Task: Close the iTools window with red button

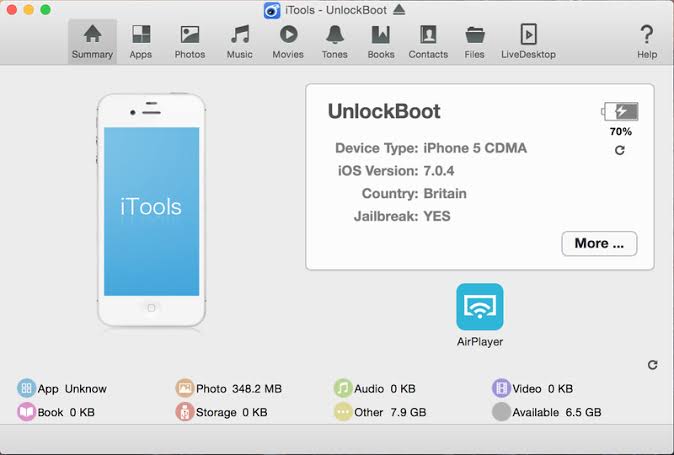Action: pos(12,9)
